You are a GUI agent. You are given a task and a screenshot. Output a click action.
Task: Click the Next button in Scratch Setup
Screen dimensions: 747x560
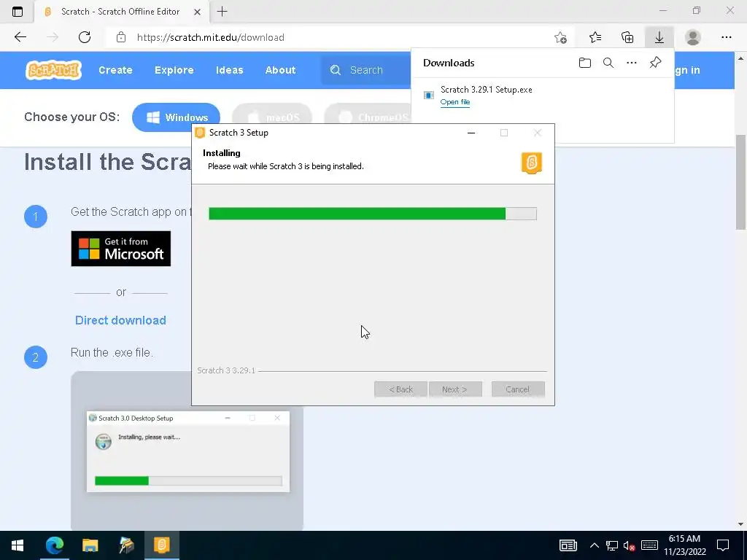[455, 389]
